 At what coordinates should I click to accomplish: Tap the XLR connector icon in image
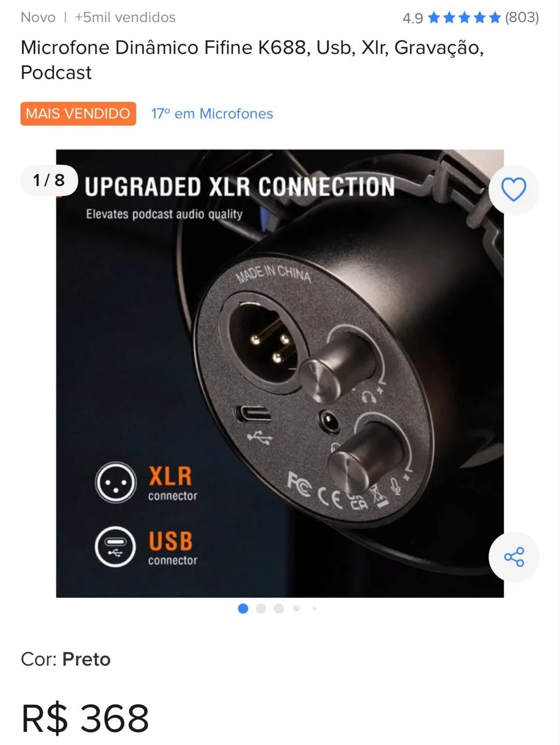(116, 483)
